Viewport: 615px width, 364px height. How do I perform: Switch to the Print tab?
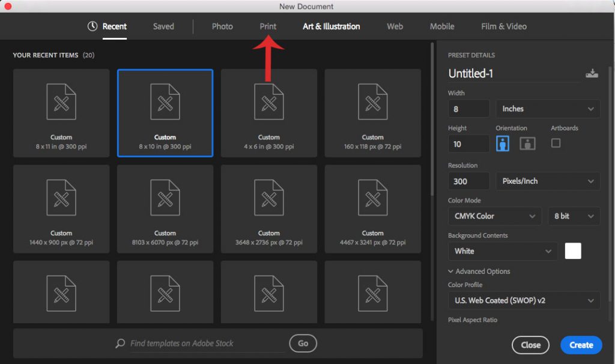(x=267, y=26)
